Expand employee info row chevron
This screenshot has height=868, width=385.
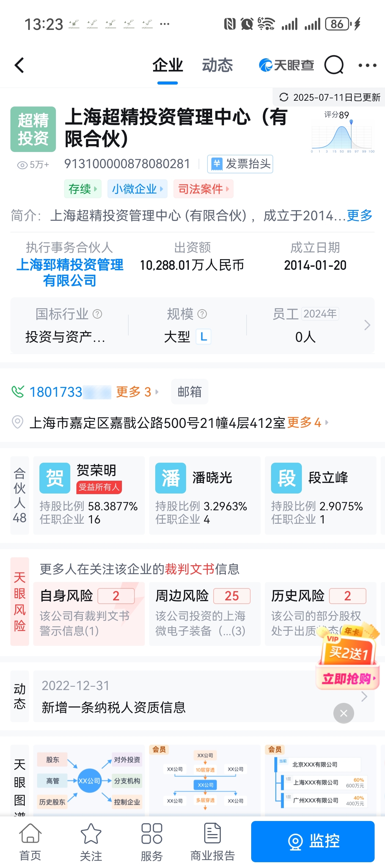pos(367,325)
